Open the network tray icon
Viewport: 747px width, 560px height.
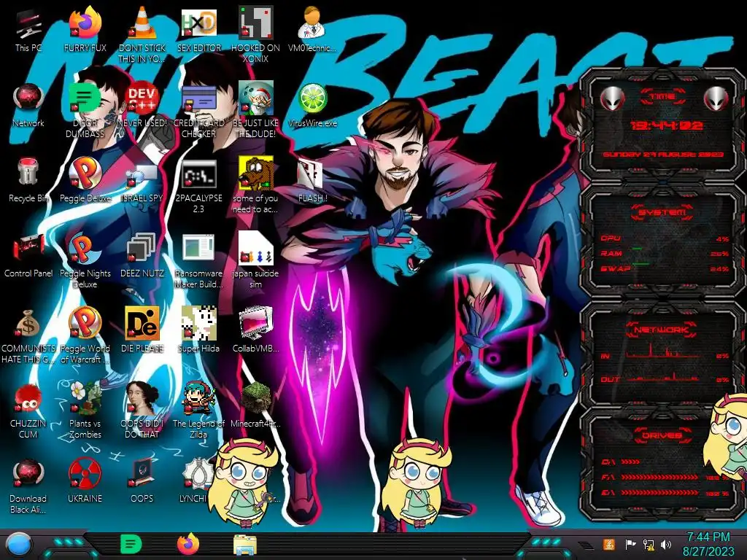[x=649, y=544]
